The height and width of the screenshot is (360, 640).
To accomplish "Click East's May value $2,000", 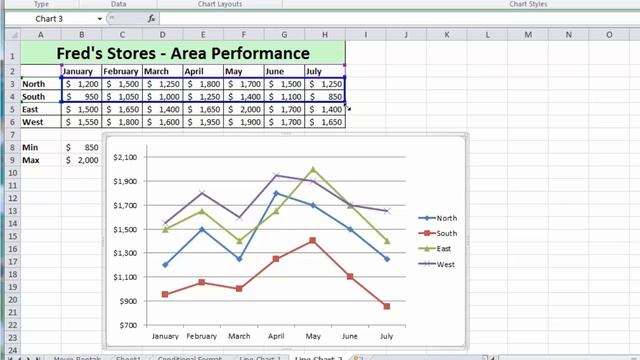I will click(x=244, y=109).
